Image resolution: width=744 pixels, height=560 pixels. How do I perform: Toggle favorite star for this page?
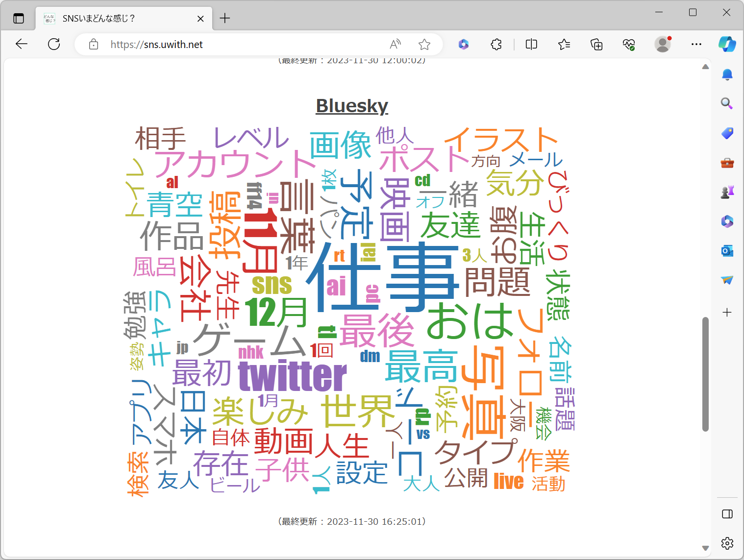pos(424,44)
